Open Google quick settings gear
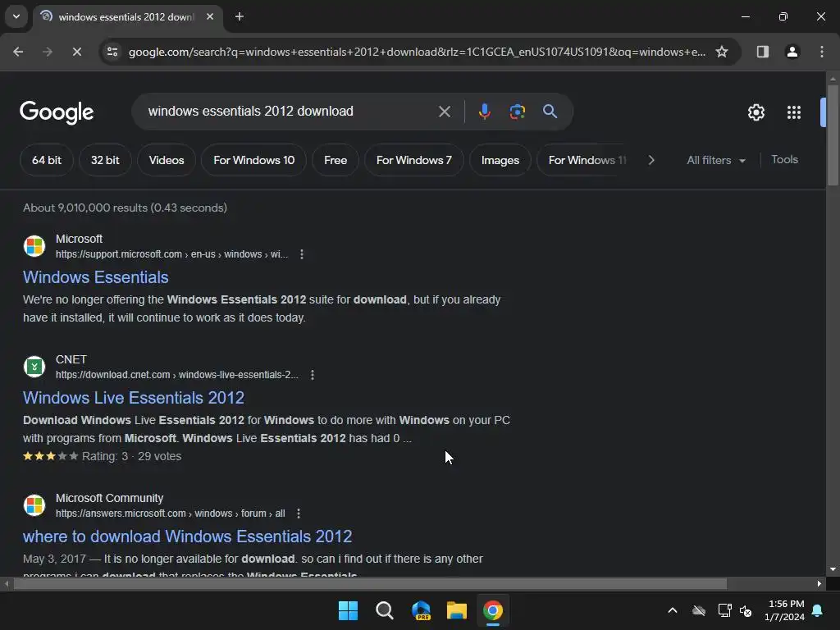The image size is (840, 630). pos(756,112)
